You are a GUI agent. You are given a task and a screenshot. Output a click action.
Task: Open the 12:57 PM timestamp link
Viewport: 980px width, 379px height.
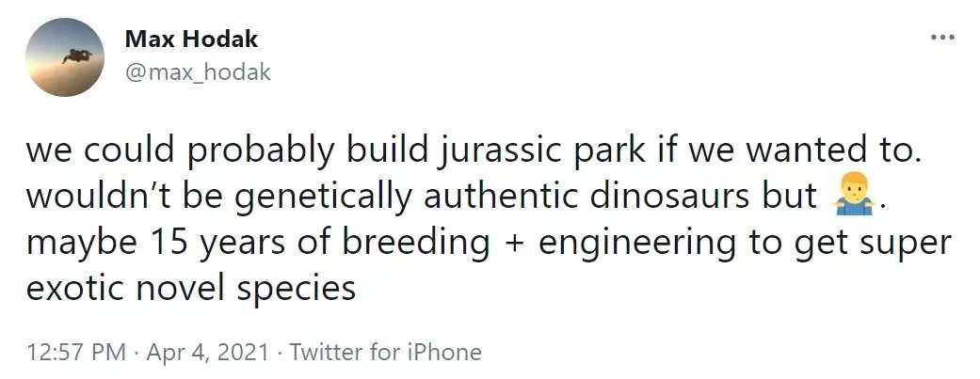click(x=75, y=352)
